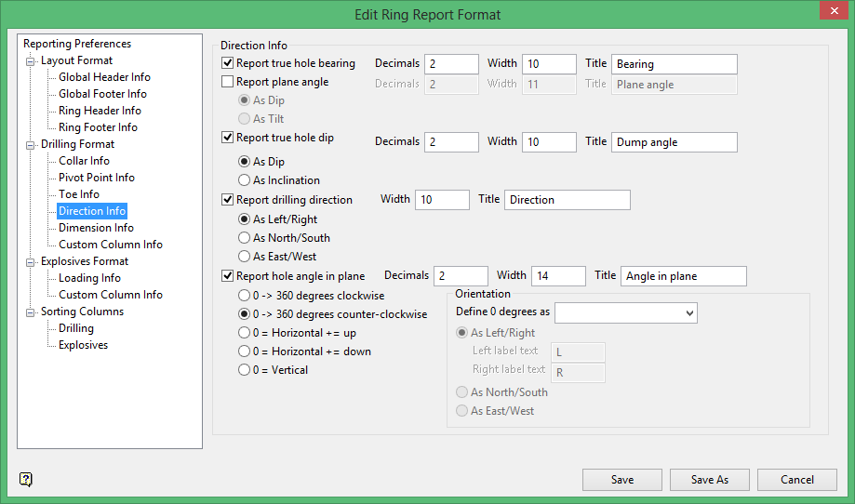This screenshot has width=855, height=504.
Task: Click the Save button
Action: pos(622,480)
